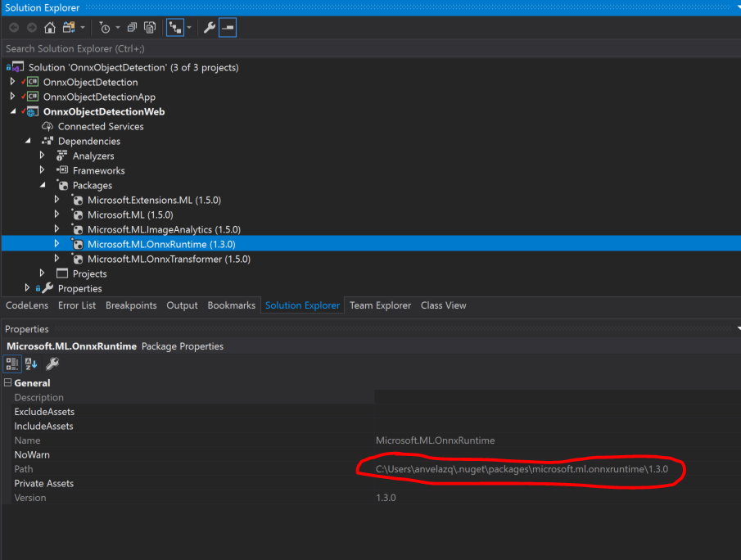Open the Class View panel
This screenshot has width=741, height=560.
[x=443, y=305]
